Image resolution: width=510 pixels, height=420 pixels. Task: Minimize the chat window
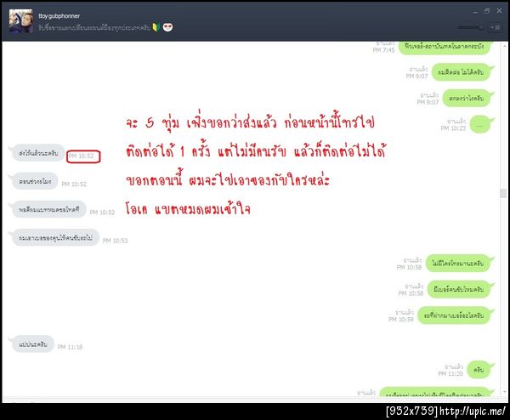pyautogui.click(x=475, y=11)
